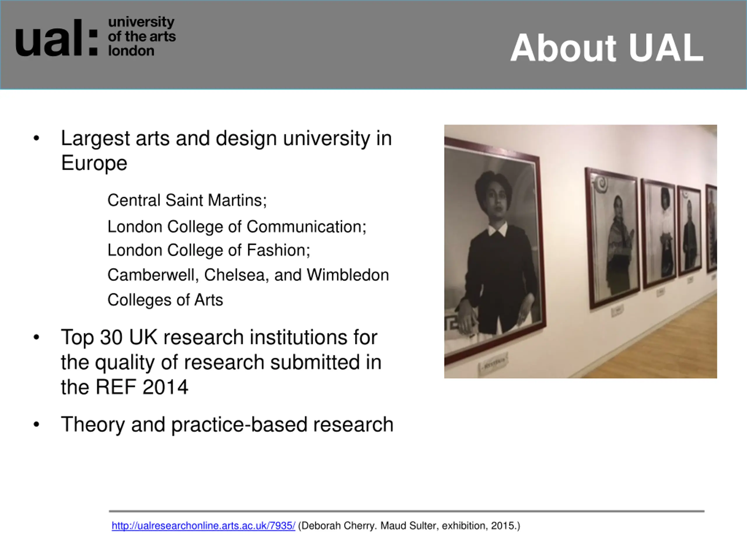
Task: Click 'Largest arts and design university in Europe' bullet
Action: [x=226, y=150]
